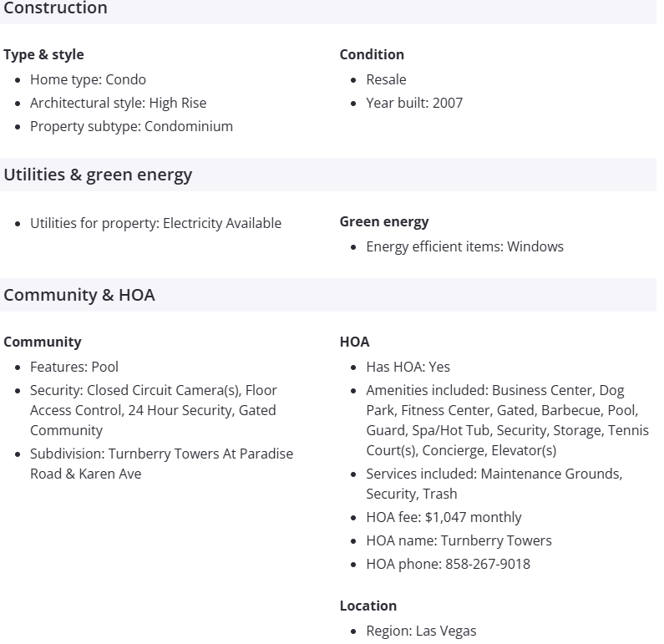Select the Type & style subheading
Screen dimensions: 664x644
(43, 54)
